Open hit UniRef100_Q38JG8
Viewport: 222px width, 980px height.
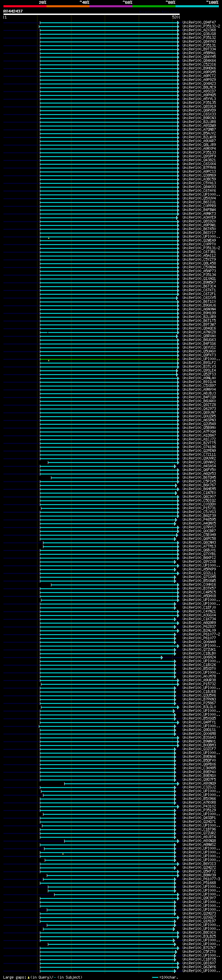[199, 34]
